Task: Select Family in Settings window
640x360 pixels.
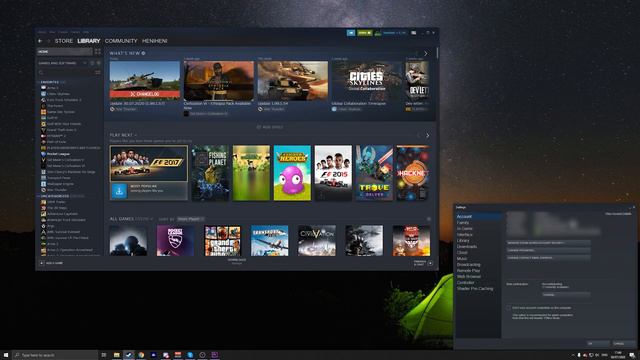Action: (x=463, y=223)
